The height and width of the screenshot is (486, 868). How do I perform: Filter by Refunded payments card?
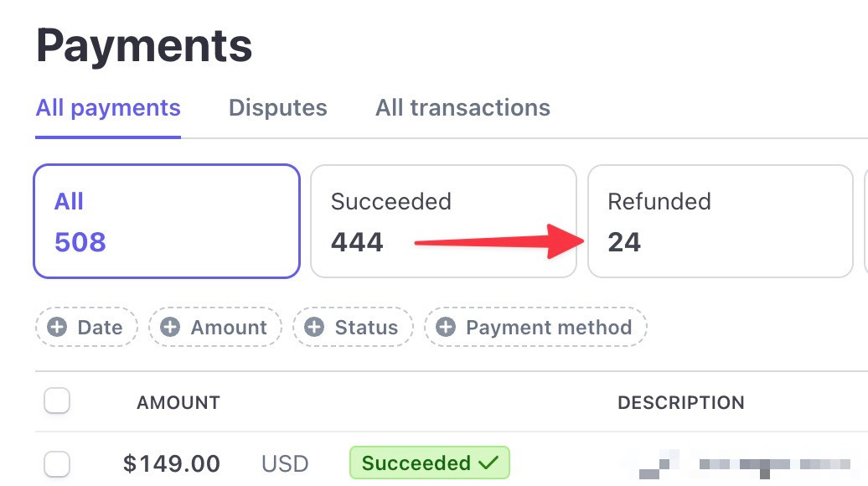pyautogui.click(x=721, y=221)
